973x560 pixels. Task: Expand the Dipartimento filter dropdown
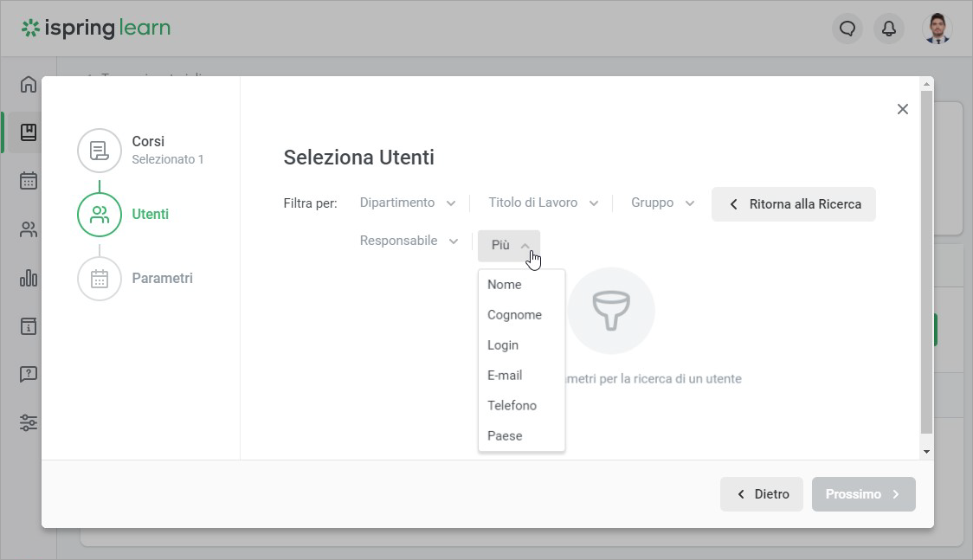tap(407, 203)
